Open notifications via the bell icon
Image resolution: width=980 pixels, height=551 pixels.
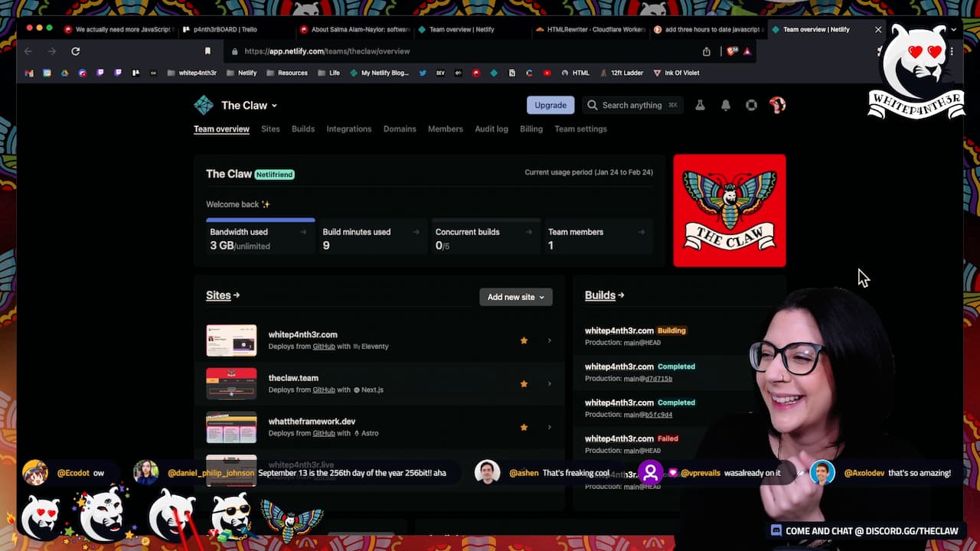pos(725,105)
